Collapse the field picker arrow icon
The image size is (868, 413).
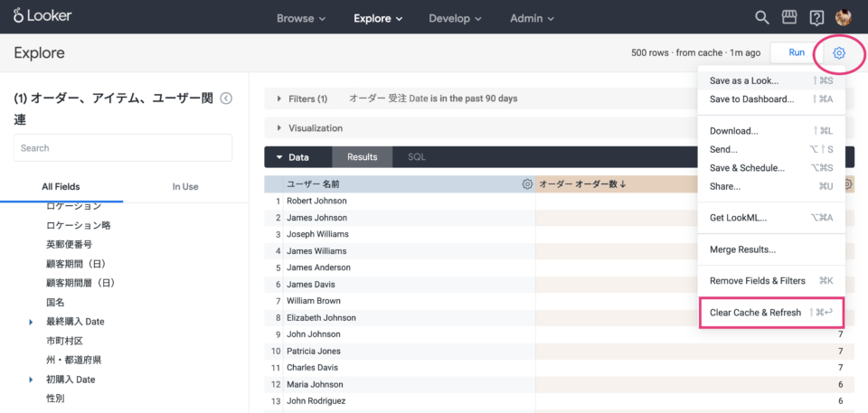pyautogui.click(x=226, y=99)
